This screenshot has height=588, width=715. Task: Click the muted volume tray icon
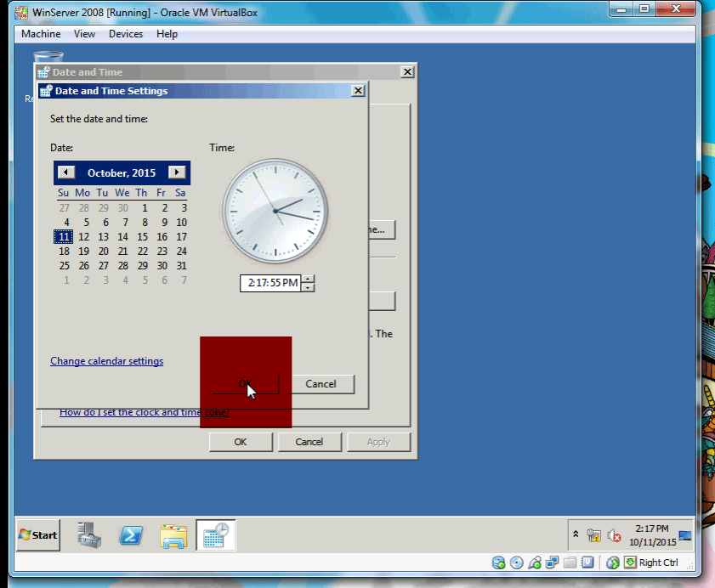pyautogui.click(x=614, y=535)
